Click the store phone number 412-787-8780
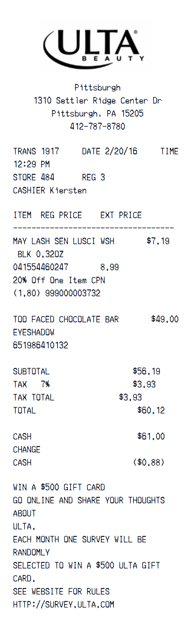Screen dimensions: 195x644 97,126
